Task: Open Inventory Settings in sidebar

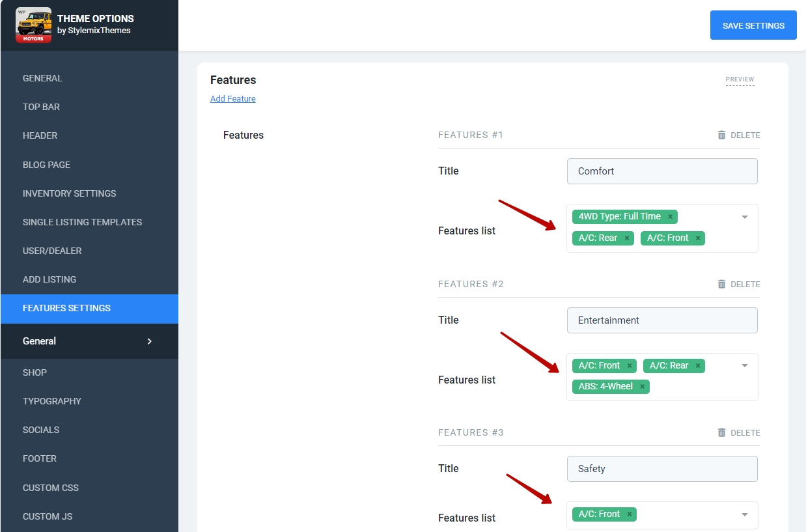Action: click(x=69, y=193)
